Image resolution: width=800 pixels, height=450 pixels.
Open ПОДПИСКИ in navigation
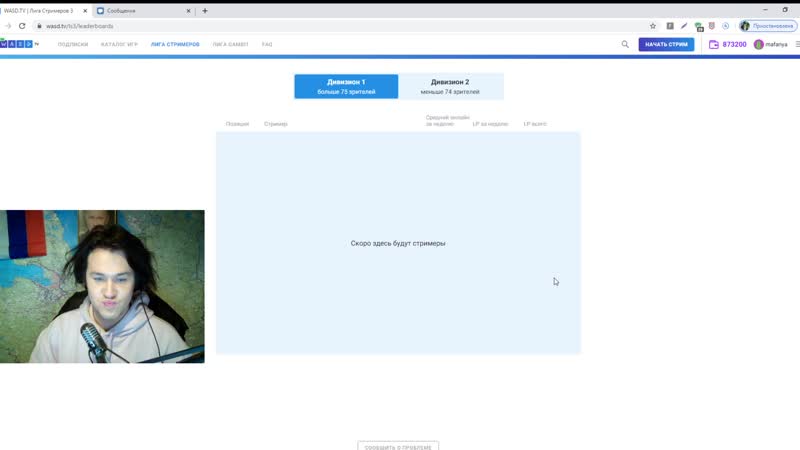pos(73,44)
